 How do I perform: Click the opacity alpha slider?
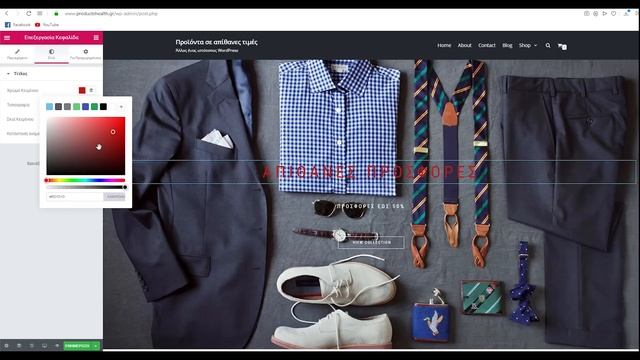86,187
